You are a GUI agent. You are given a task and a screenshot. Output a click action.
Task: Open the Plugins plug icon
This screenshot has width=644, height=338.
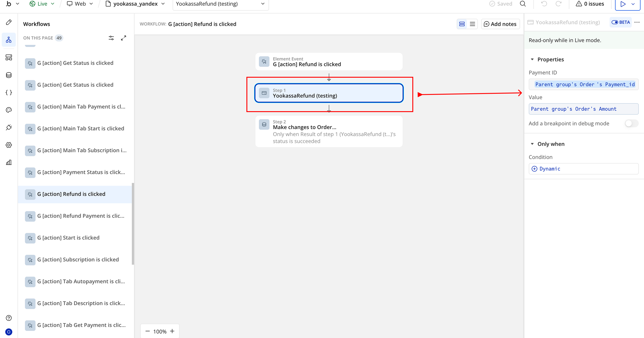[x=9, y=127]
